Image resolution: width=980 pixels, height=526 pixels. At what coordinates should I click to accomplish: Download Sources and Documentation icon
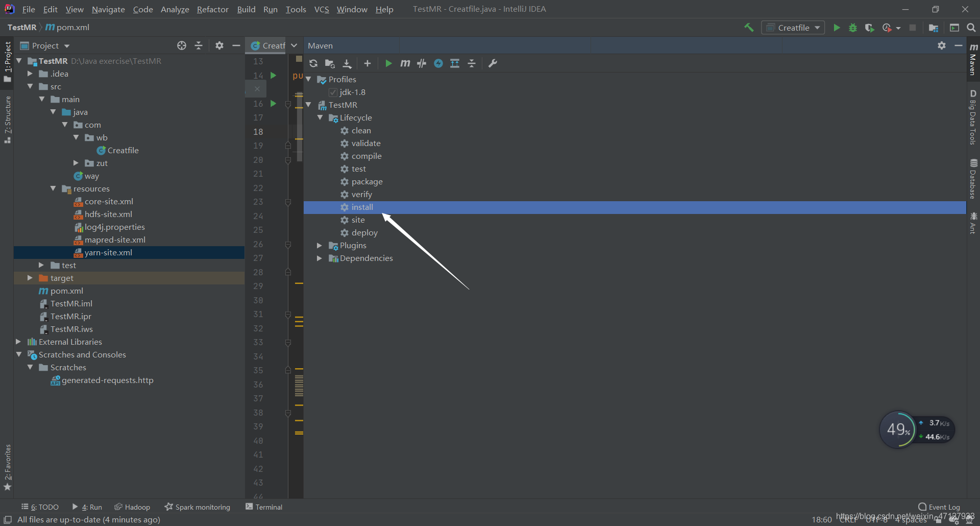coord(347,63)
